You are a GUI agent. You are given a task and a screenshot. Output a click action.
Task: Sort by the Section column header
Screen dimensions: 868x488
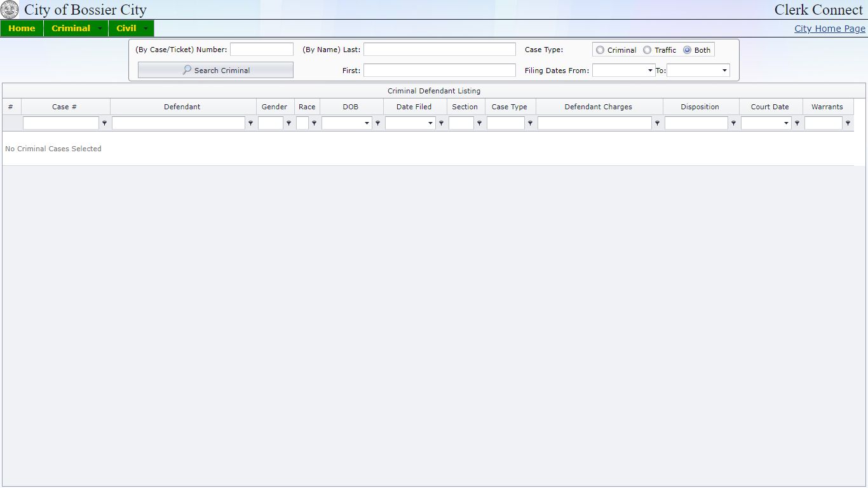(x=465, y=107)
